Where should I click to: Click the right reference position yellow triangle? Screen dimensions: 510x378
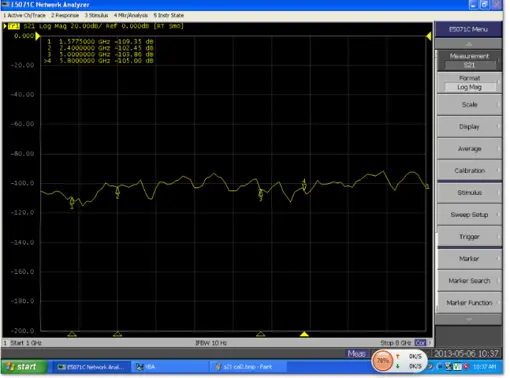pos(429,36)
